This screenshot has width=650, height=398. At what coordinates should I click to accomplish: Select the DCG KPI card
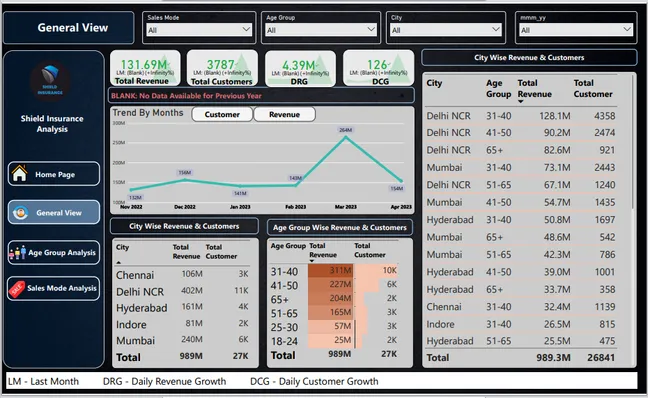pyautogui.click(x=378, y=68)
